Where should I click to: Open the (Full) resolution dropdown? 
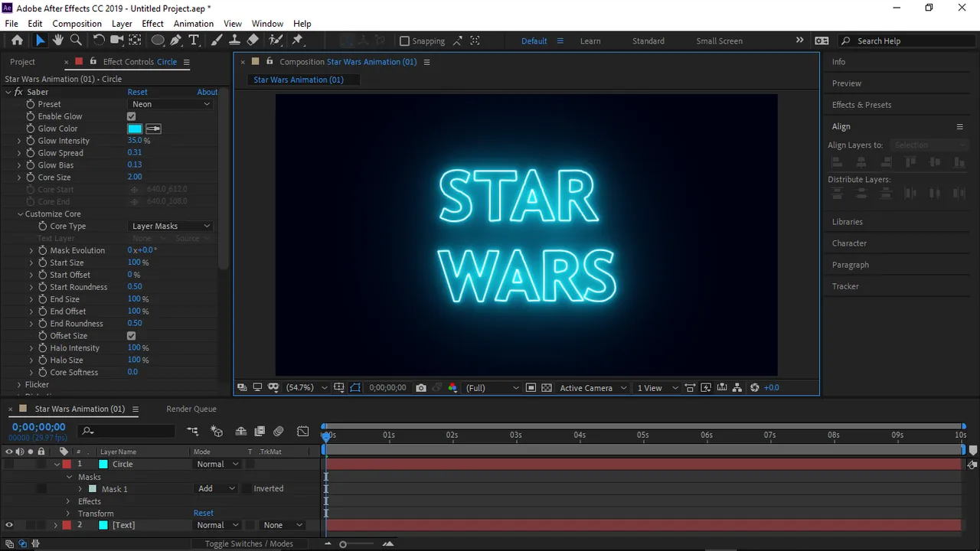point(492,388)
